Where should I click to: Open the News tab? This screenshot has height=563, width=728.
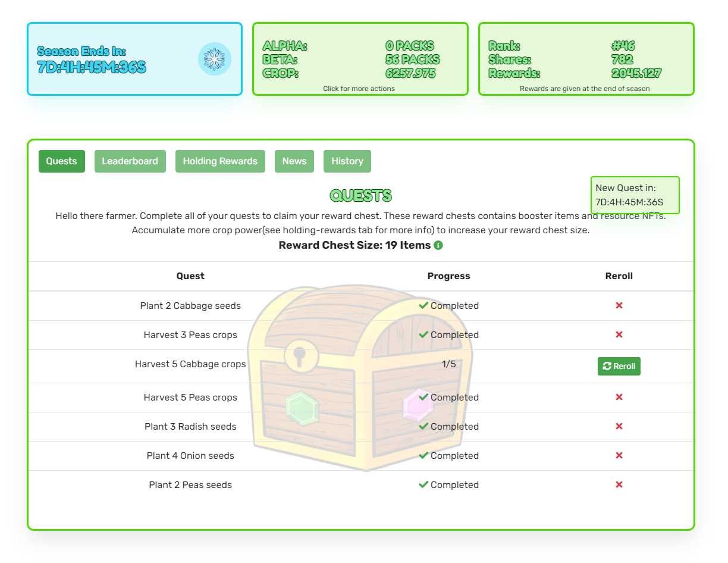[294, 161]
